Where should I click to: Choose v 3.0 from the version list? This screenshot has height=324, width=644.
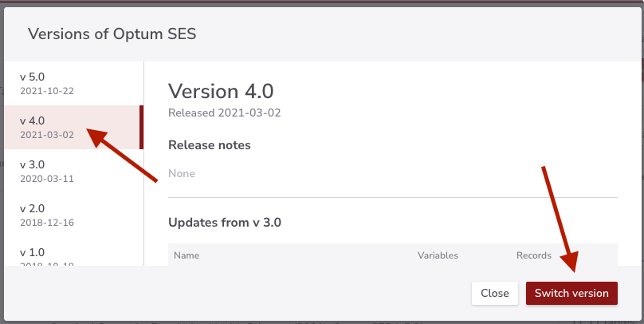pyautogui.click(x=74, y=171)
